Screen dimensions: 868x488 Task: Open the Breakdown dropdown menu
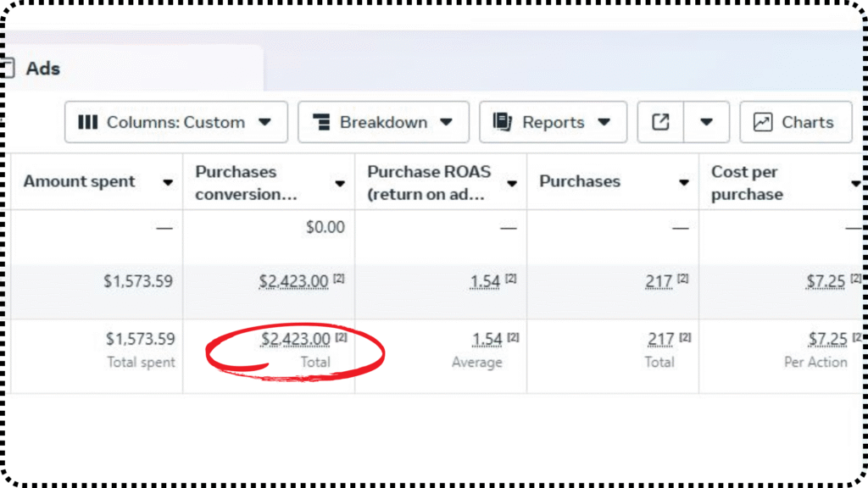(383, 123)
